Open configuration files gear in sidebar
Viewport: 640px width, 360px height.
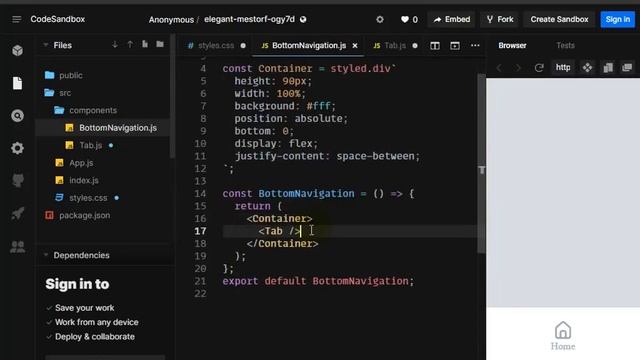point(17,148)
